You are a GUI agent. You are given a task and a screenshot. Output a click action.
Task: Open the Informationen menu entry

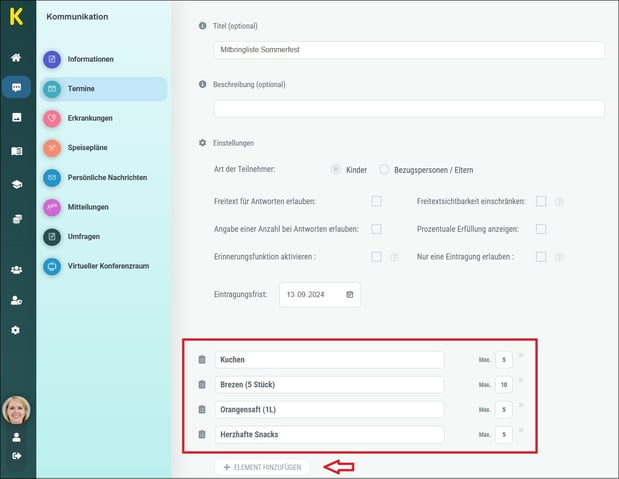tap(103, 59)
